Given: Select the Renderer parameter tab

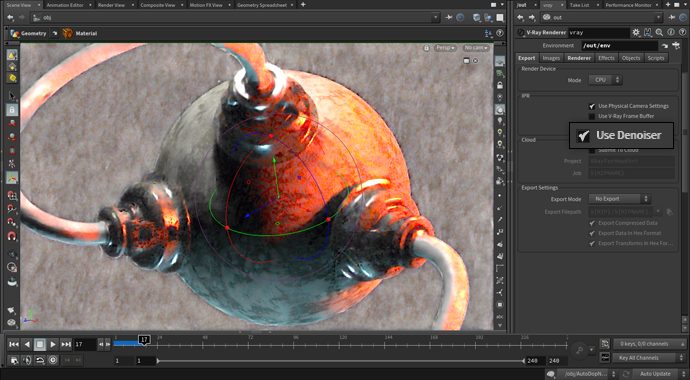Looking at the screenshot, I should pos(579,58).
